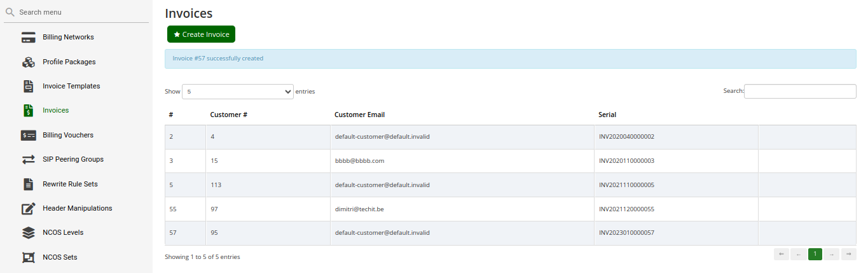Click customer number 15
868x273 pixels.
[214, 161]
